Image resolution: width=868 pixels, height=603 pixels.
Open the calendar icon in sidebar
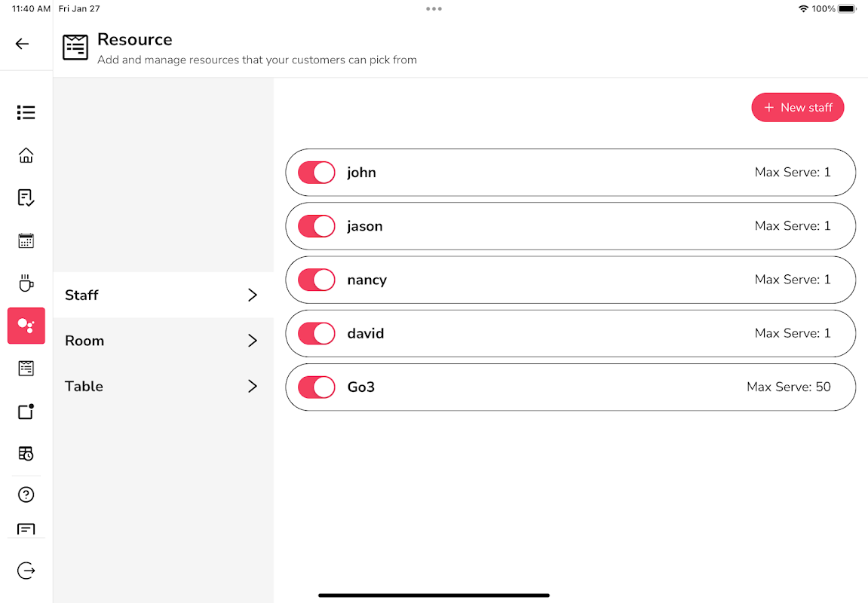[x=26, y=240]
